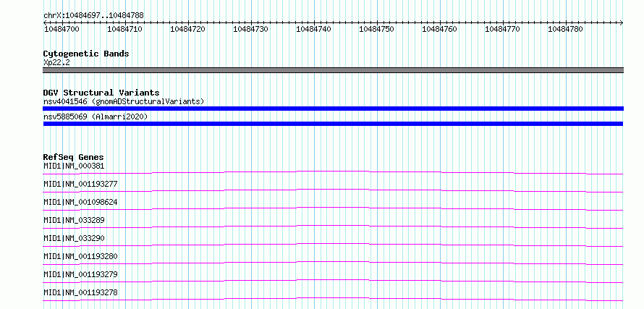This screenshot has height=309, width=644.
Task: Click ruler position 10484720
Action: pyautogui.click(x=187, y=29)
